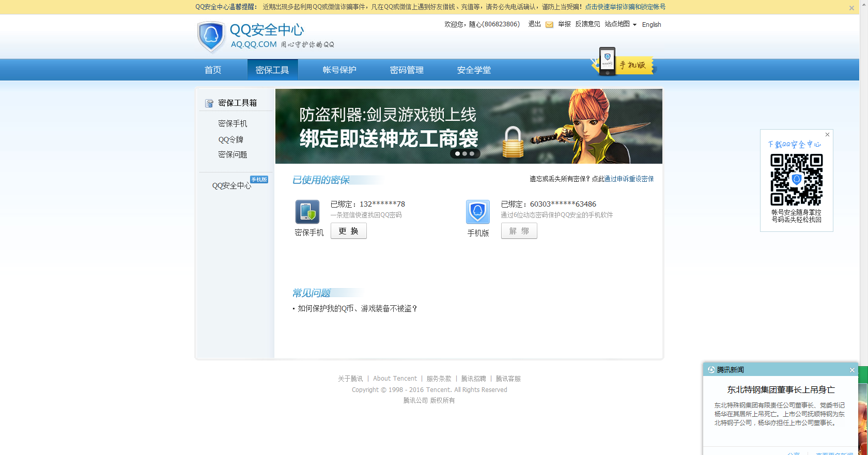Open the 密保工具 tab
868x455 pixels.
(x=272, y=70)
